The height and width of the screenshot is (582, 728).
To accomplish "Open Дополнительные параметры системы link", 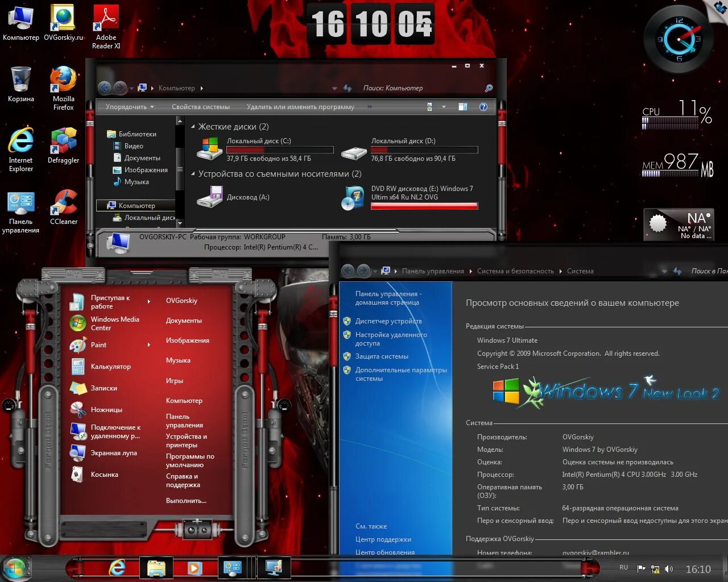I will point(401,374).
